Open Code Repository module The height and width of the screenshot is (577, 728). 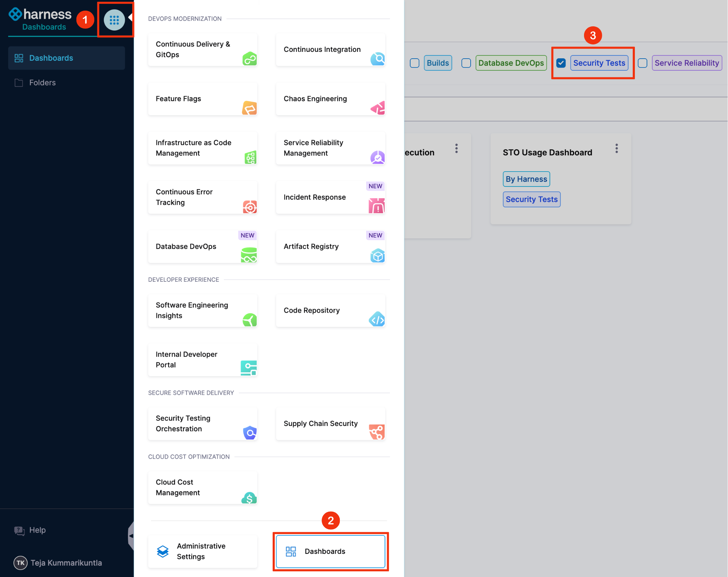[330, 311]
